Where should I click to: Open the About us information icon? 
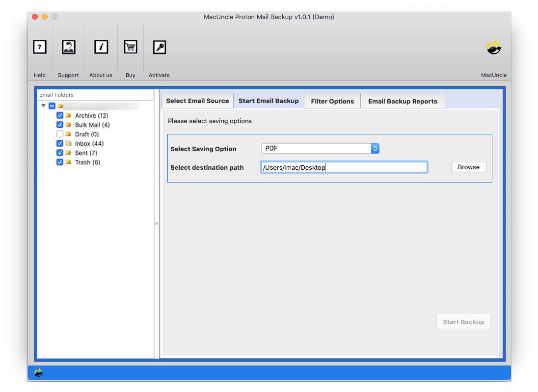(101, 47)
